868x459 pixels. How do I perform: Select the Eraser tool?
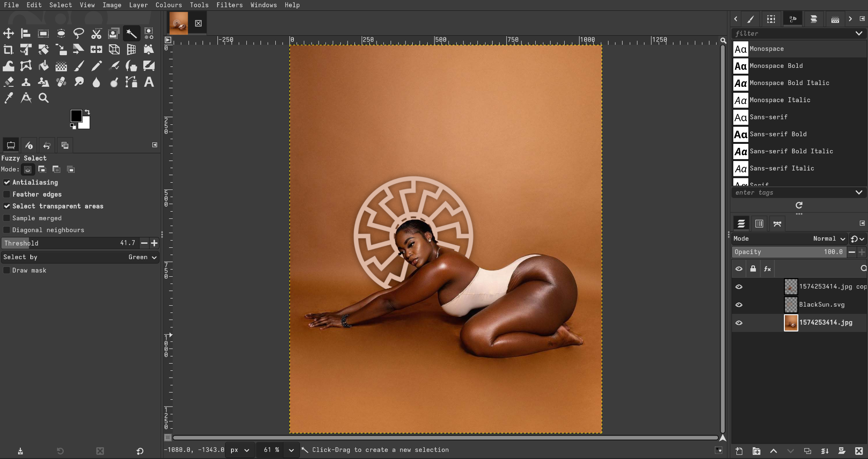[x=9, y=82]
